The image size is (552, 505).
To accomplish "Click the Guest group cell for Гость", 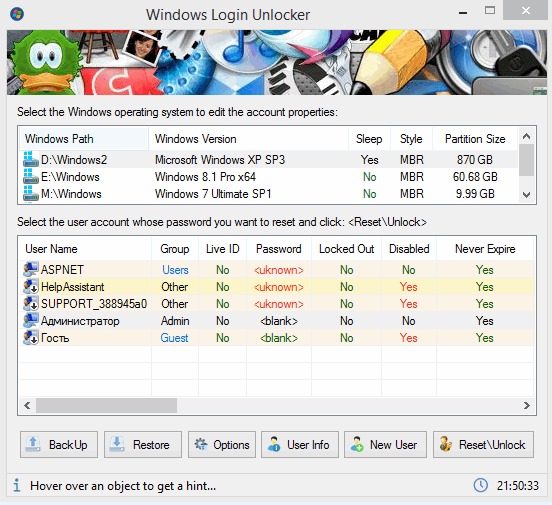I will point(174,338).
